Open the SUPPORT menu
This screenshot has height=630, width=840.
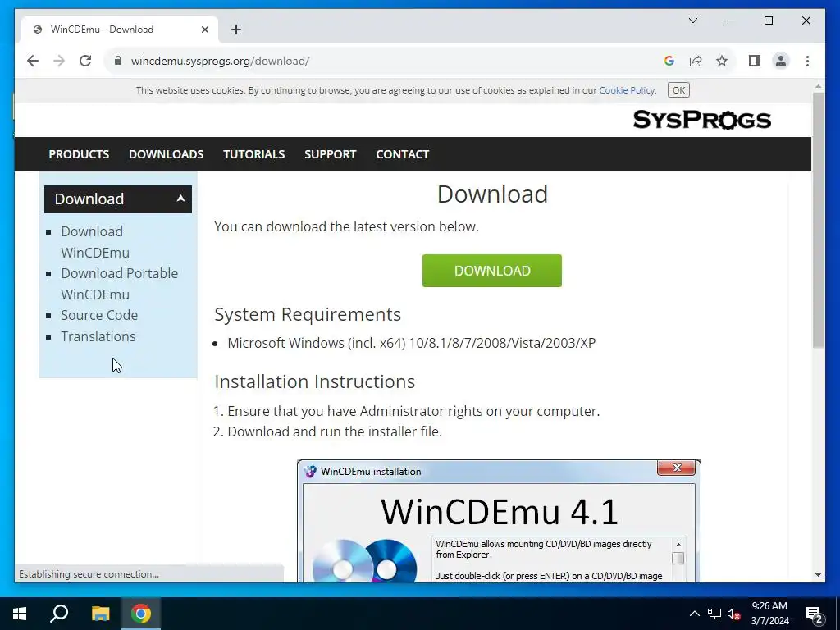(330, 154)
